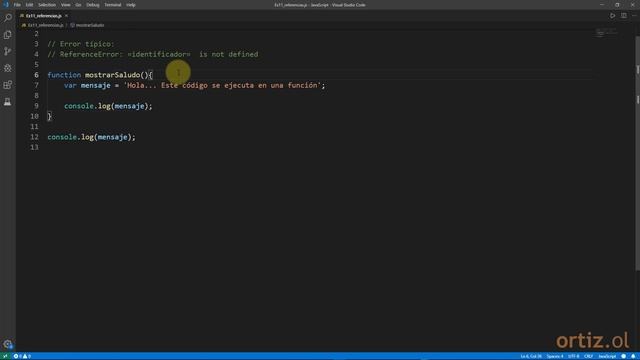The image size is (640, 360).
Task: Open the Terminal menu
Action: click(x=113, y=5)
